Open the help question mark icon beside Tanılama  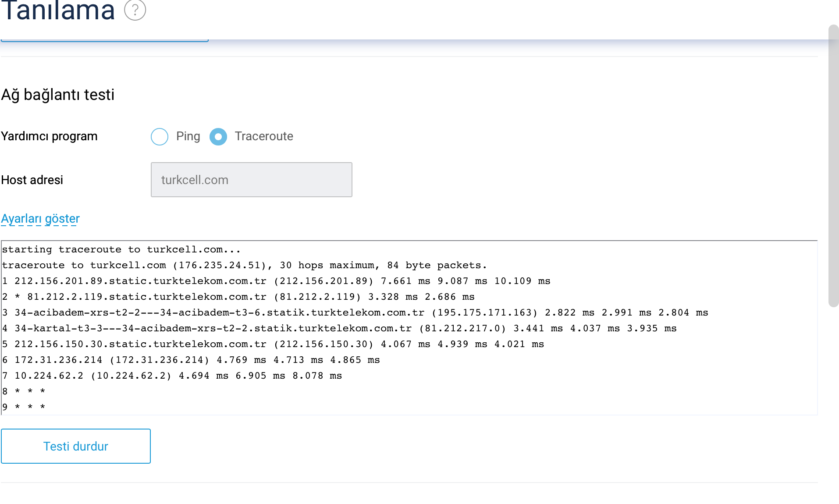pos(135,10)
